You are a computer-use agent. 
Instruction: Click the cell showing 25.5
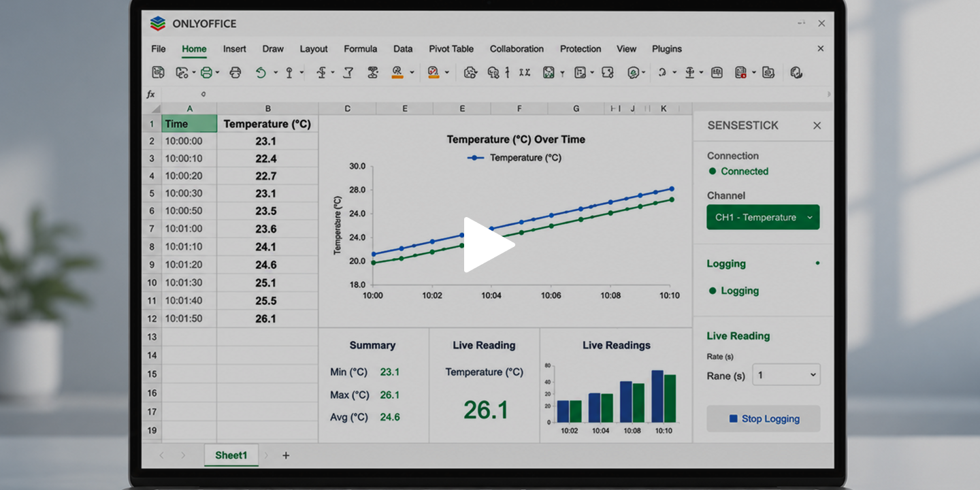coord(268,301)
